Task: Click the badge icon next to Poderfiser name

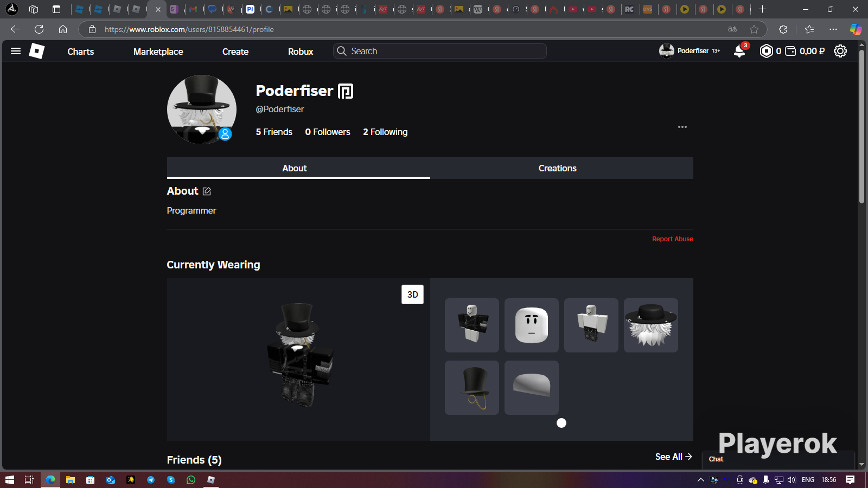Action: (346, 91)
